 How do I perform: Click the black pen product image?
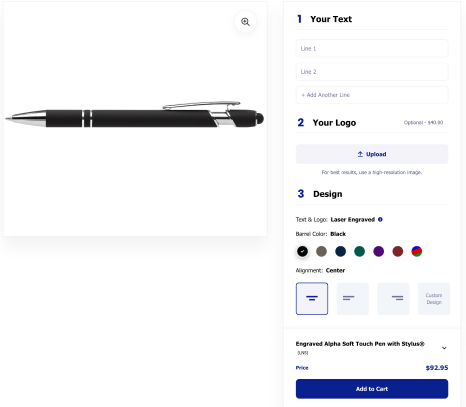point(135,115)
